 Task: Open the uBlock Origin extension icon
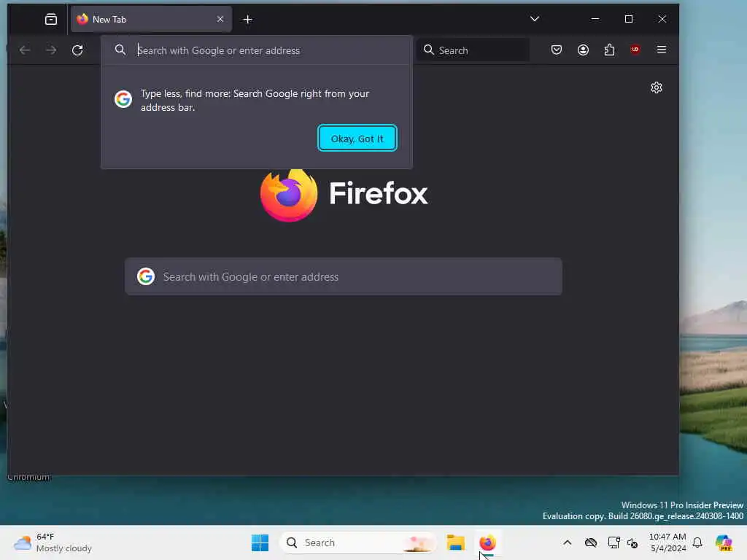[x=635, y=50]
